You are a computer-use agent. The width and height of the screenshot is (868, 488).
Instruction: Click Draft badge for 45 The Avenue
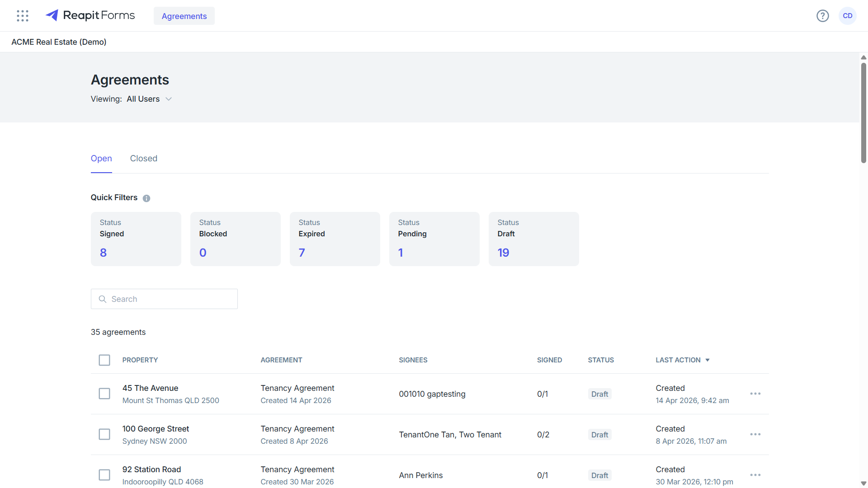[599, 394]
